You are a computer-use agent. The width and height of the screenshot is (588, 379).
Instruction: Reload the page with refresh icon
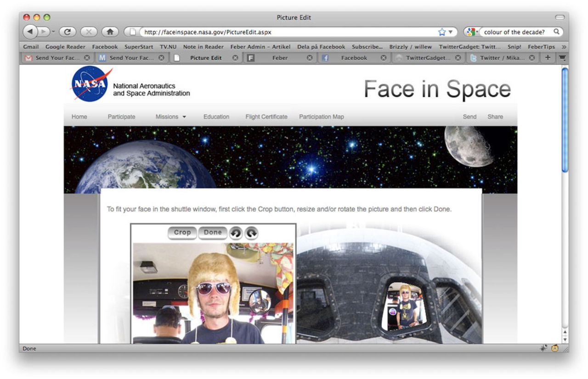[68, 32]
